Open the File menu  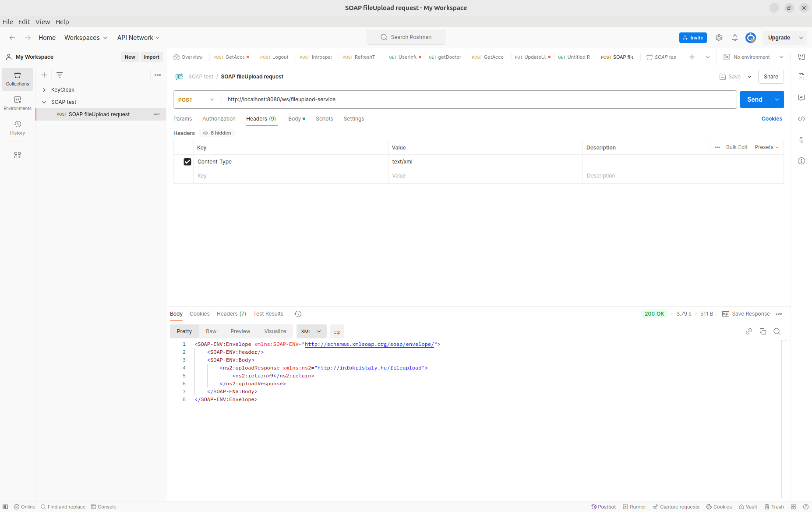point(8,22)
